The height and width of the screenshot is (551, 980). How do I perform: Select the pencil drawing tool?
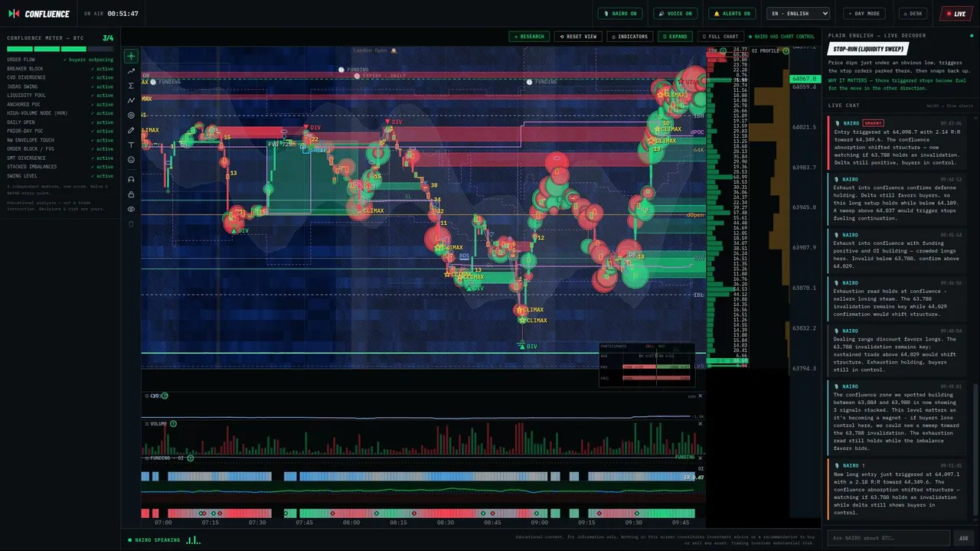coord(131,130)
